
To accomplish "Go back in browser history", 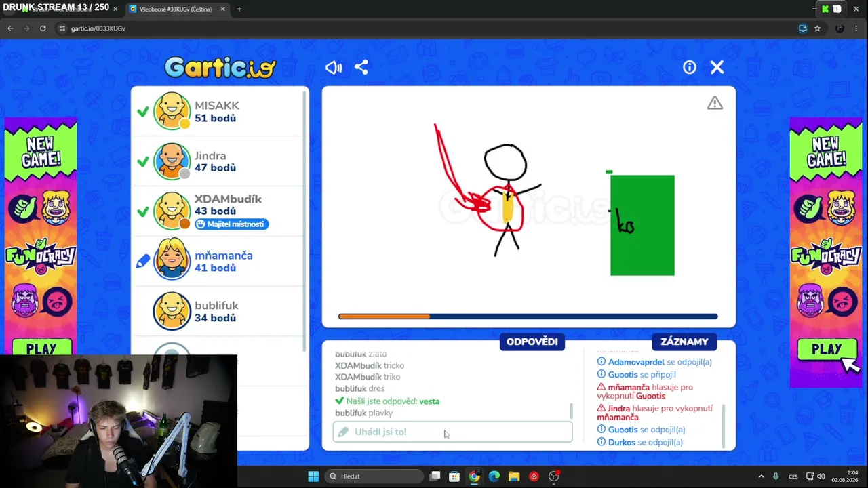I will (x=10, y=28).
